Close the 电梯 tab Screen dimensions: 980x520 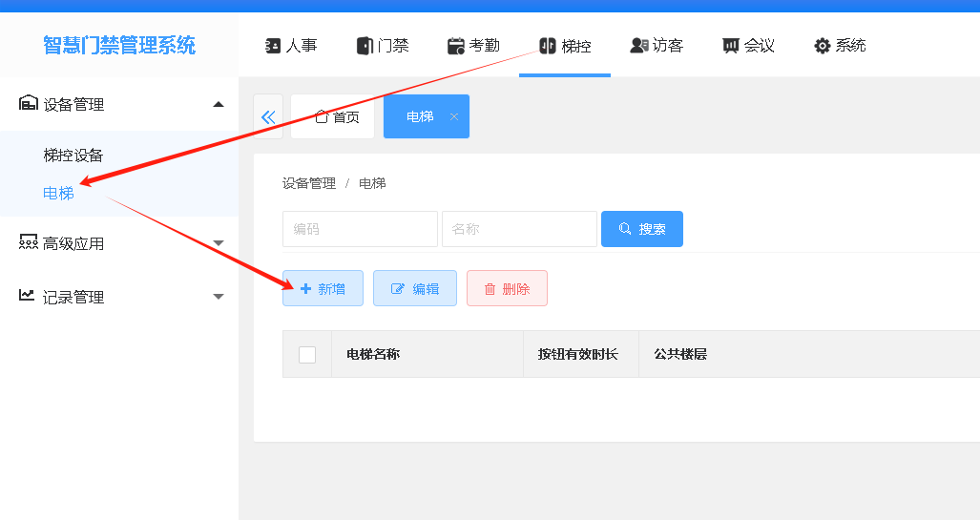[x=454, y=116]
